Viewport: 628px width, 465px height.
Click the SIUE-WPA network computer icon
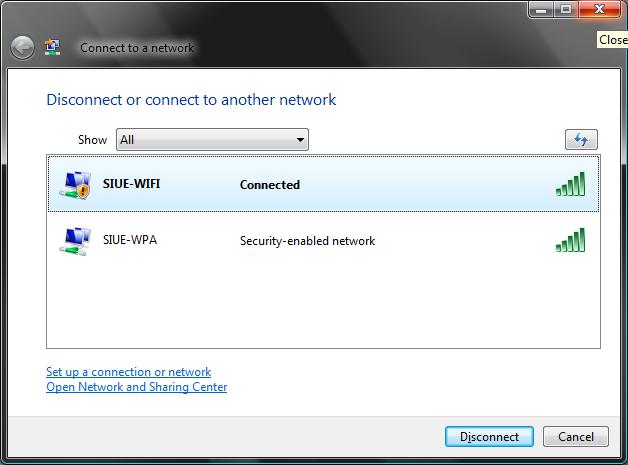tap(74, 241)
